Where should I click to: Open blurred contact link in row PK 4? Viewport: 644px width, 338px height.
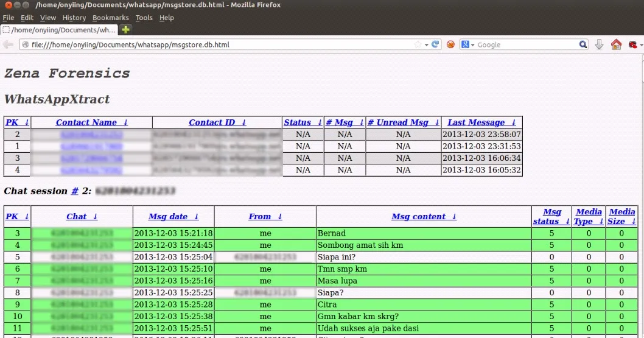point(91,170)
